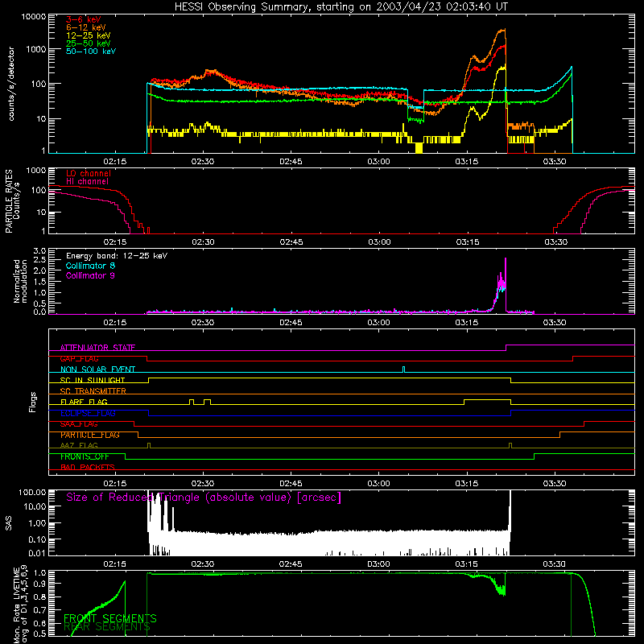
Task: Select the 50-100 keV legend label
Action: click(90, 52)
